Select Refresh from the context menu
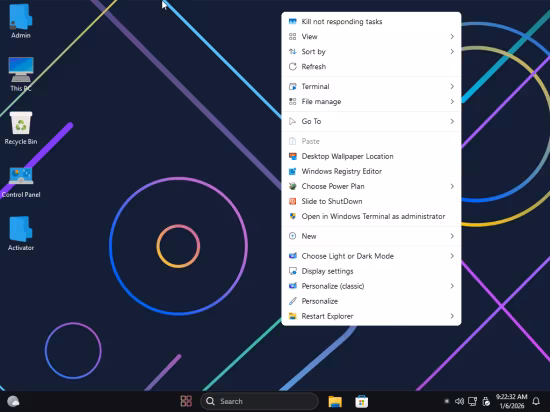 click(x=371, y=67)
